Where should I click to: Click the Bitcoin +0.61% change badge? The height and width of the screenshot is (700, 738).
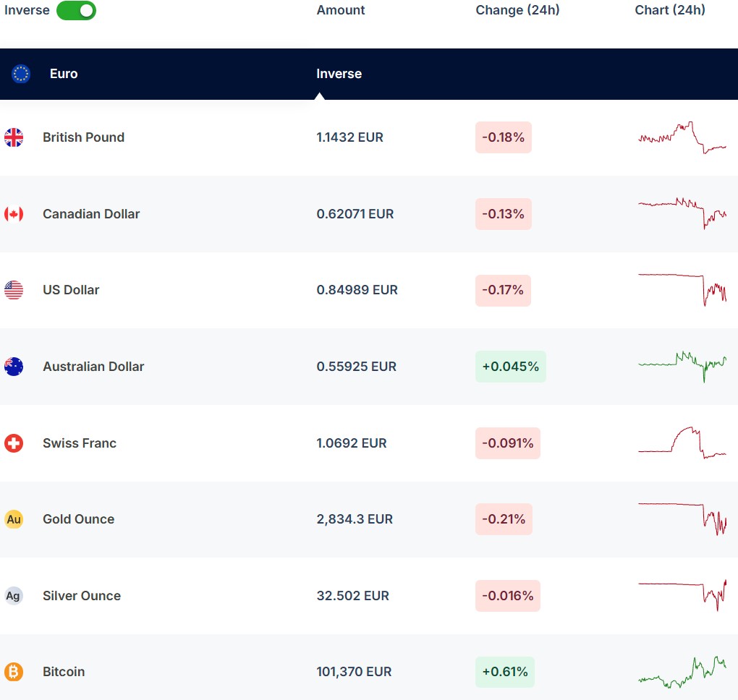(505, 672)
